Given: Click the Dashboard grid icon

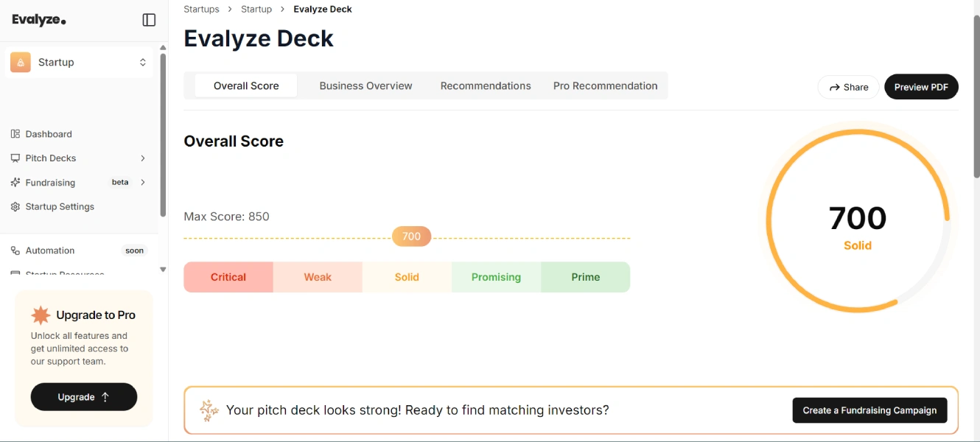Looking at the screenshot, I should click(x=15, y=134).
